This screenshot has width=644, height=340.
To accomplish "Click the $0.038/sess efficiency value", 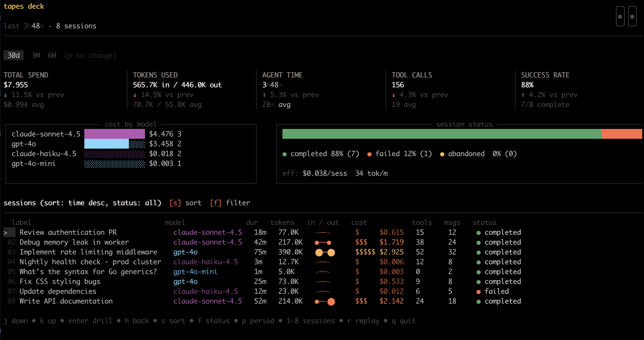I will (x=325, y=173).
